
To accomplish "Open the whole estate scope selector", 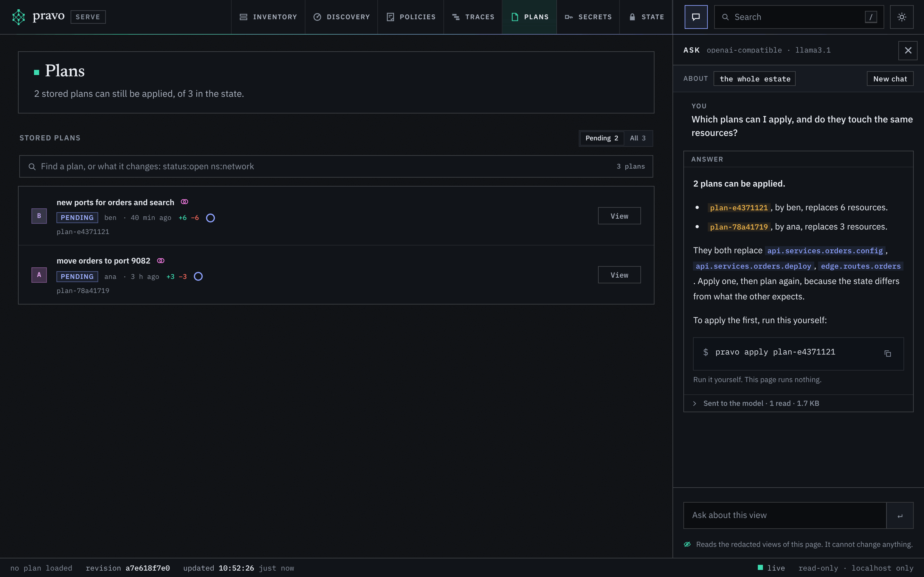I will pos(755,79).
